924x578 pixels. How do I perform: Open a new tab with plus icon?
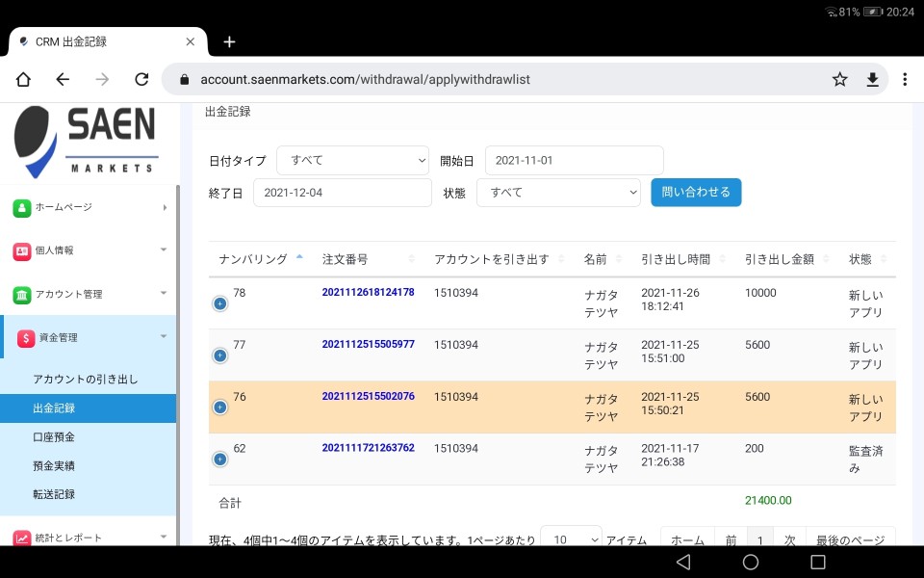click(229, 41)
